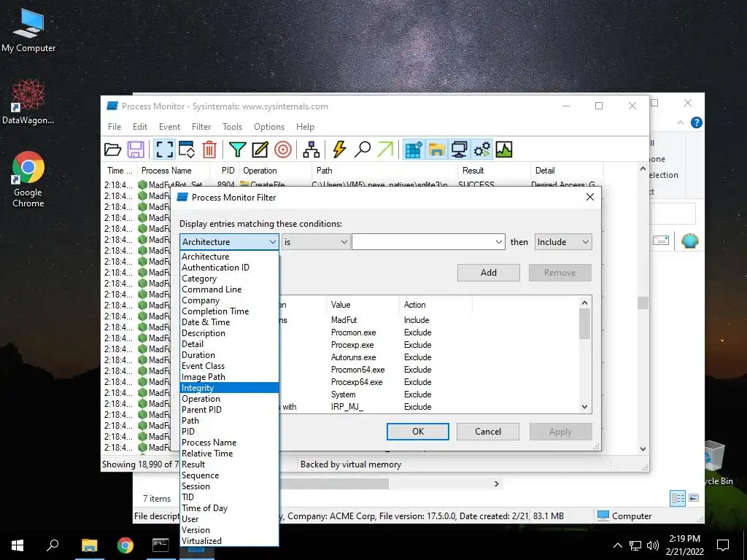Click the Action column header
Viewport: 747px width, 560px height.
pos(436,305)
